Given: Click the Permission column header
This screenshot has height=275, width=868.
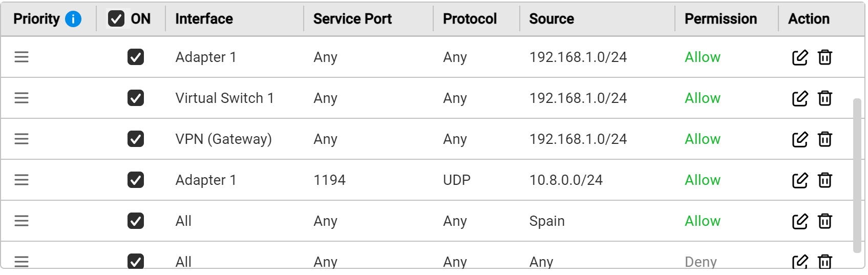Looking at the screenshot, I should point(721,19).
